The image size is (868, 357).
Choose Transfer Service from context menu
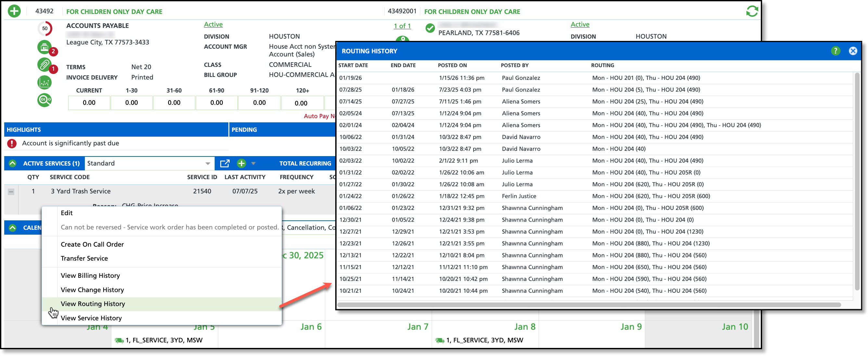point(84,258)
